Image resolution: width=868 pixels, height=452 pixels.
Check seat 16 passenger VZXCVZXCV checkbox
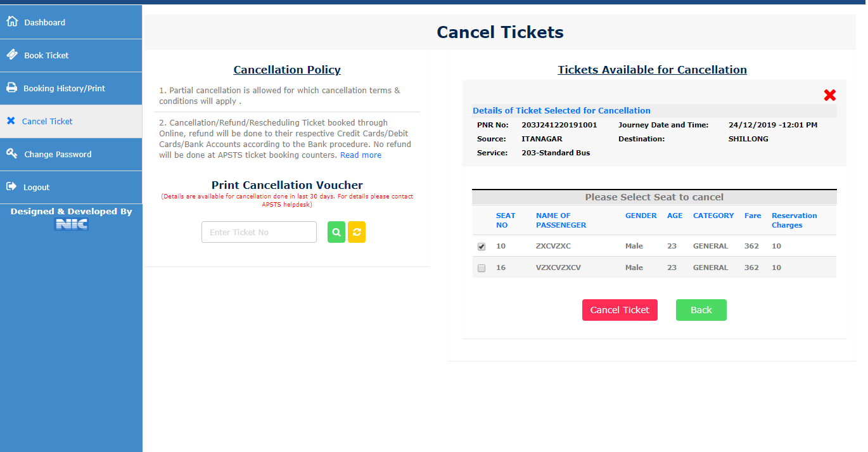[x=482, y=268]
